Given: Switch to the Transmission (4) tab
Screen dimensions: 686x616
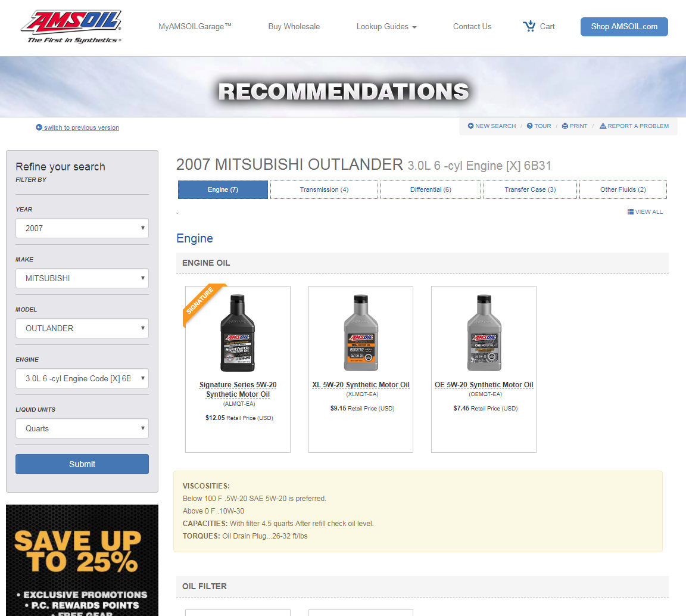Looking at the screenshot, I should [324, 189].
